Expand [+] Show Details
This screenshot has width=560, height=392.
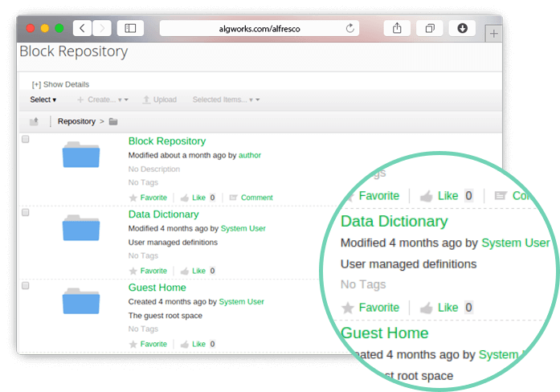tap(60, 84)
